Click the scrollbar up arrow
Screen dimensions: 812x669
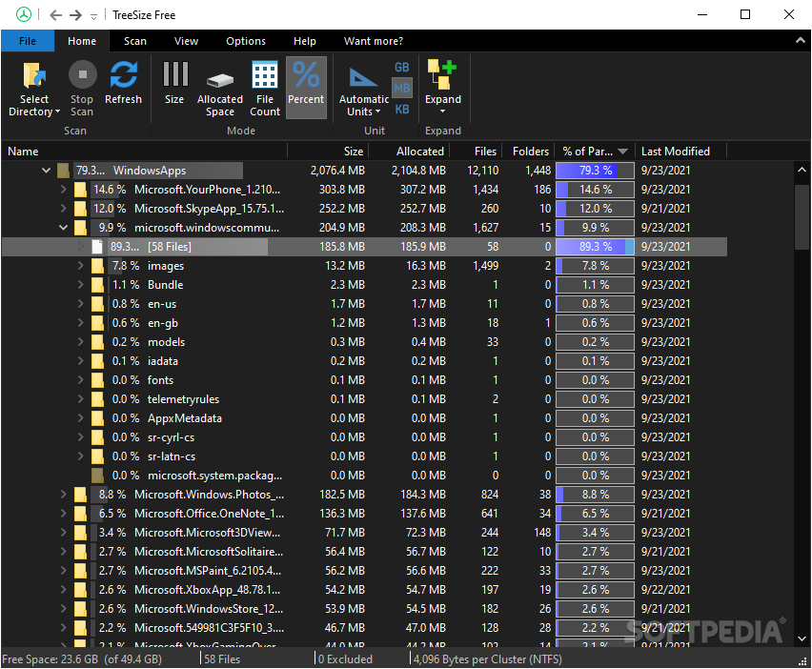click(x=802, y=170)
